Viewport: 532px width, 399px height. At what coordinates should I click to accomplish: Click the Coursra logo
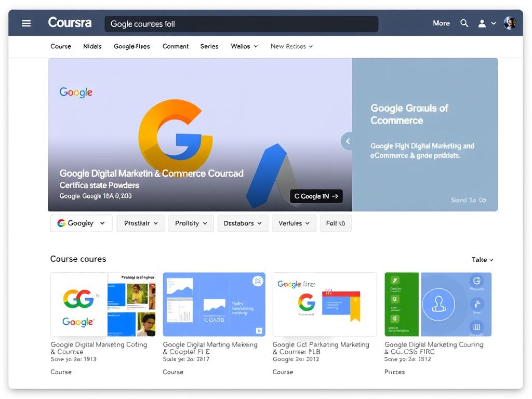pos(70,23)
